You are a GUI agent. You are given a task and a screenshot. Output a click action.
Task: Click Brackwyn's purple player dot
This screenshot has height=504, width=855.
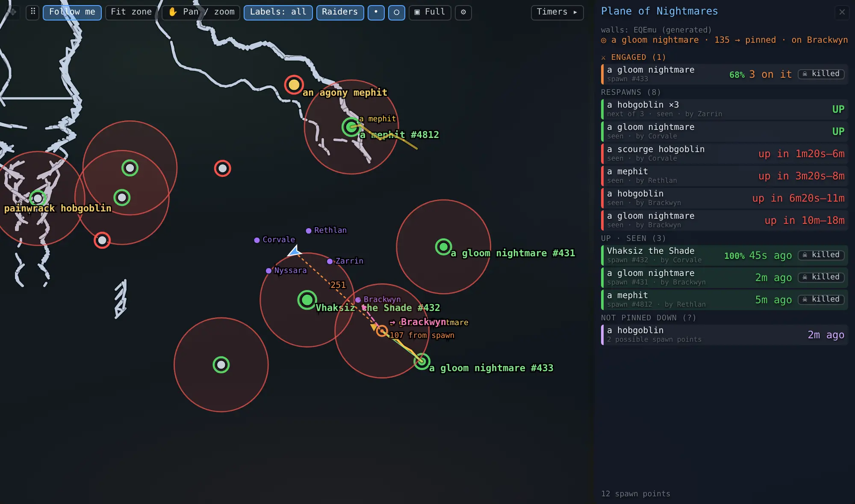[x=358, y=300]
